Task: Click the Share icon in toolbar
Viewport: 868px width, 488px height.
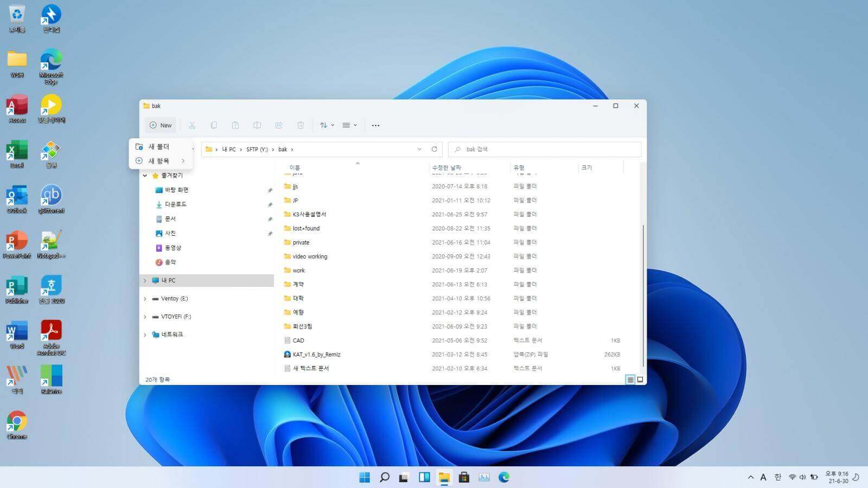Action: point(279,125)
